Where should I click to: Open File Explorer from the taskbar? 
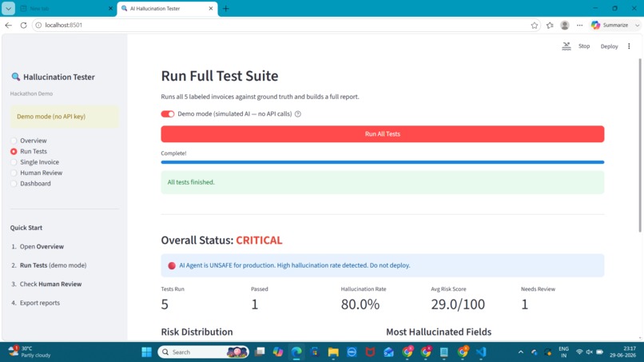click(333, 352)
